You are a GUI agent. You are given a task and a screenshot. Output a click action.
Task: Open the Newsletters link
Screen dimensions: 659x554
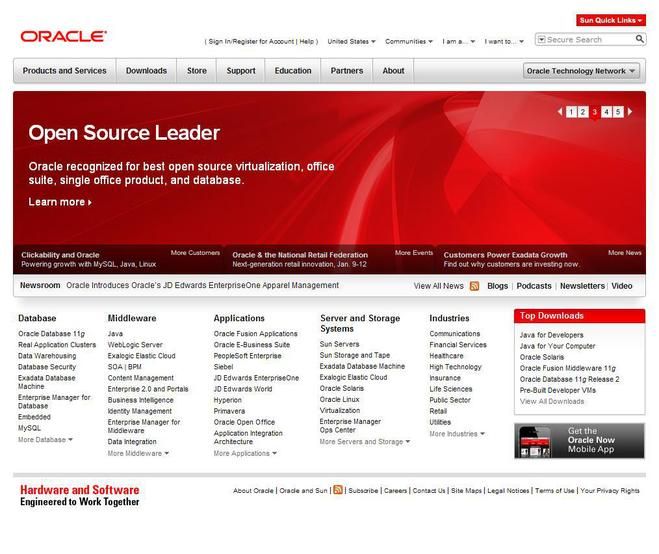(x=582, y=286)
